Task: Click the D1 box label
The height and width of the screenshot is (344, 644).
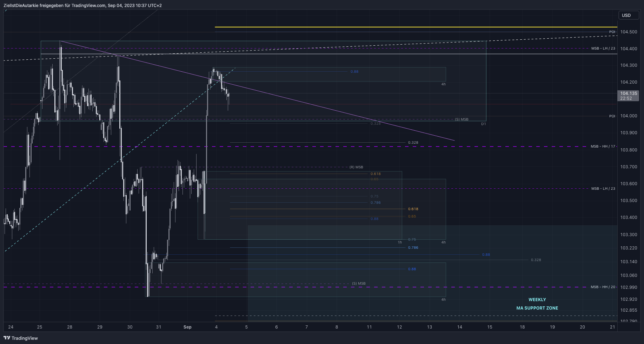Action: 483,124
